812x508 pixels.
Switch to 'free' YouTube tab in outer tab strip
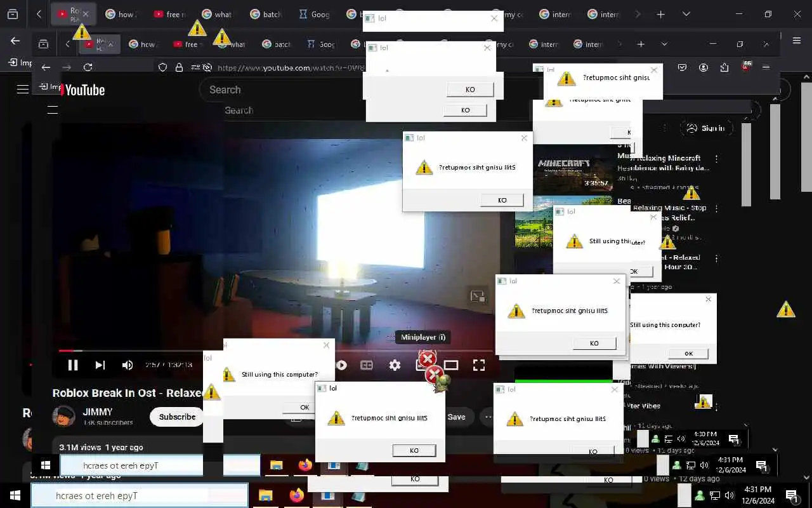(x=170, y=14)
